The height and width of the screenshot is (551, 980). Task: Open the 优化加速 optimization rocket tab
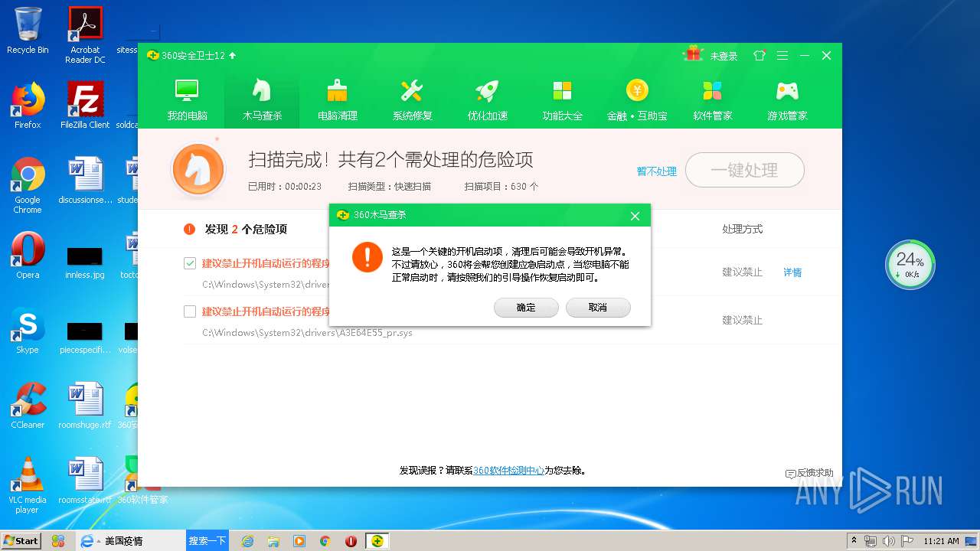(x=487, y=99)
